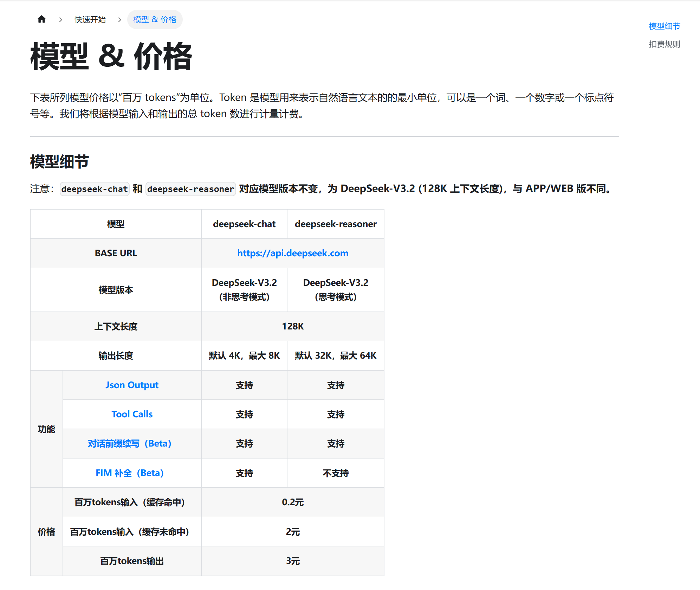Click the 模型细节 section heading

pyautogui.click(x=59, y=162)
